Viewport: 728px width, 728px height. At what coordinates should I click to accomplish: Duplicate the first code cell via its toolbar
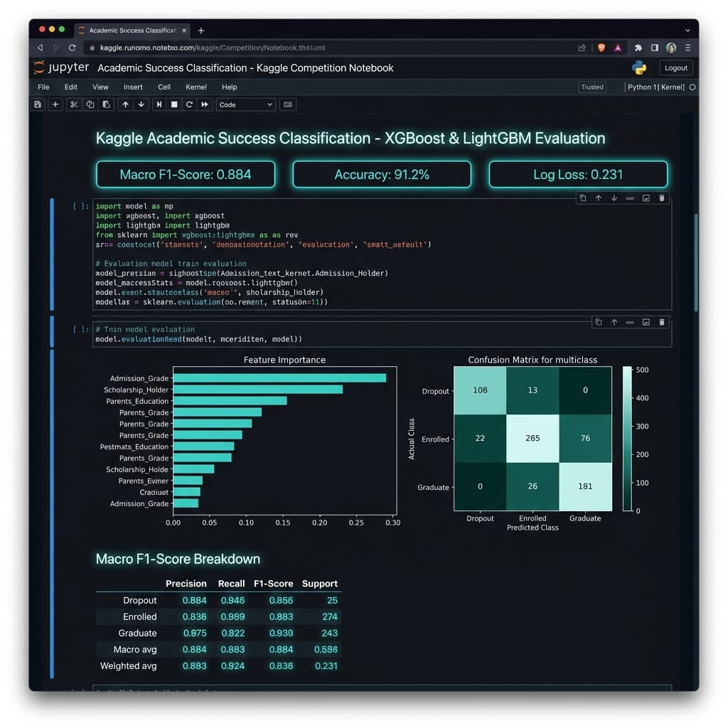click(583, 198)
